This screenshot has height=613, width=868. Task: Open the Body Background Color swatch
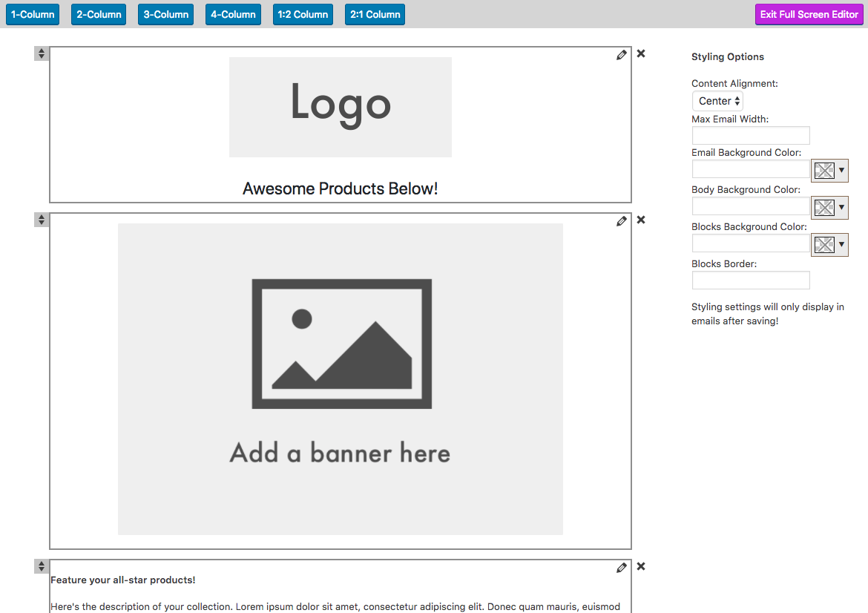[x=824, y=208]
